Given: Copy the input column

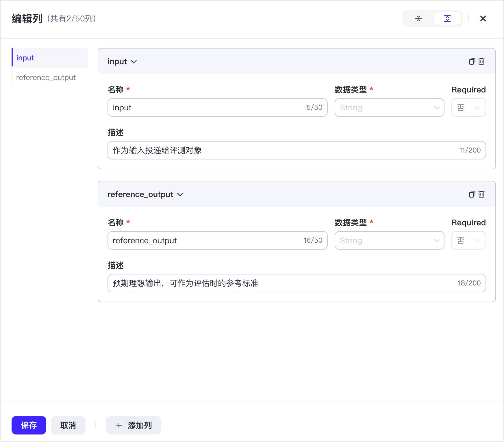Looking at the screenshot, I should [x=472, y=62].
